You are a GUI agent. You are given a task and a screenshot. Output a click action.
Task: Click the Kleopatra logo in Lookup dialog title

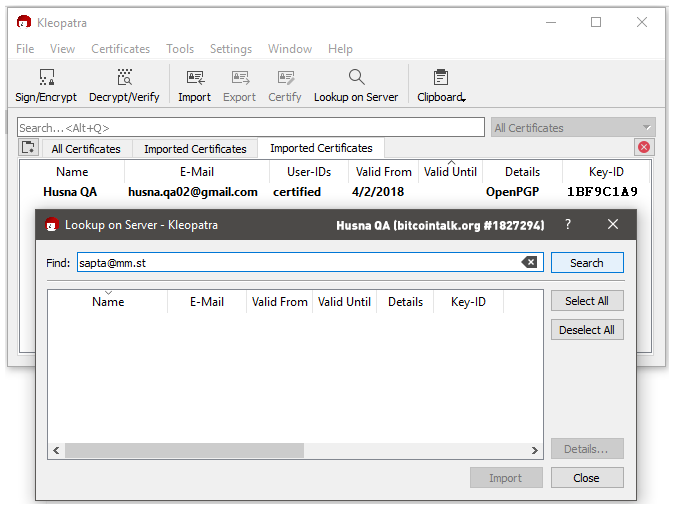pyautogui.click(x=52, y=225)
